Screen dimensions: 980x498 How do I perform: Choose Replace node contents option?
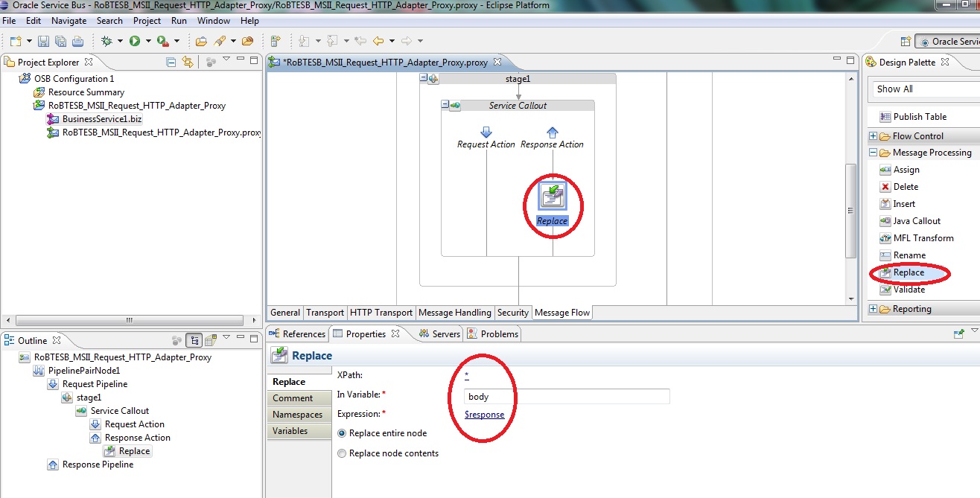pos(342,453)
